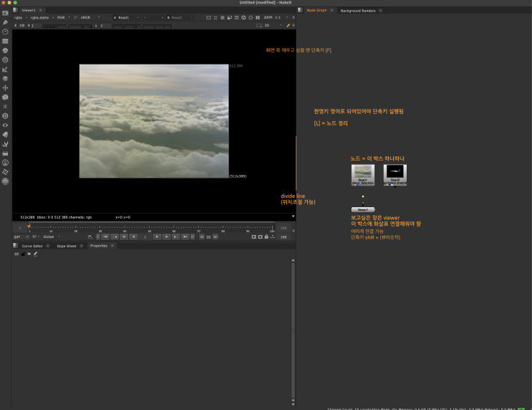Toggle the timeline lock icon

point(266,237)
